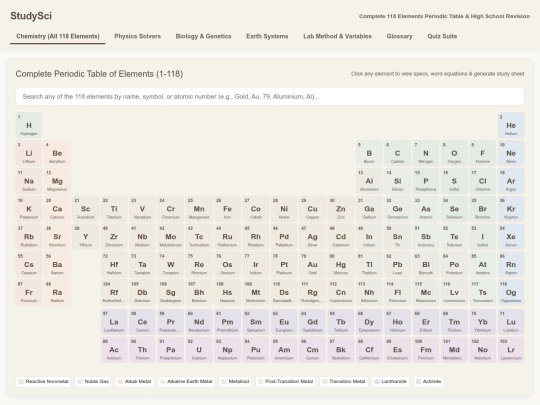Select the Alkali Metal legend chip
The width and height of the screenshot is (540, 405).
point(135,382)
